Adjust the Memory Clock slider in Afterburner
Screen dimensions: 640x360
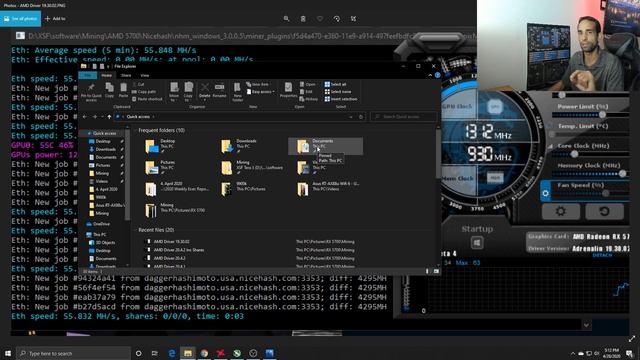point(622,173)
